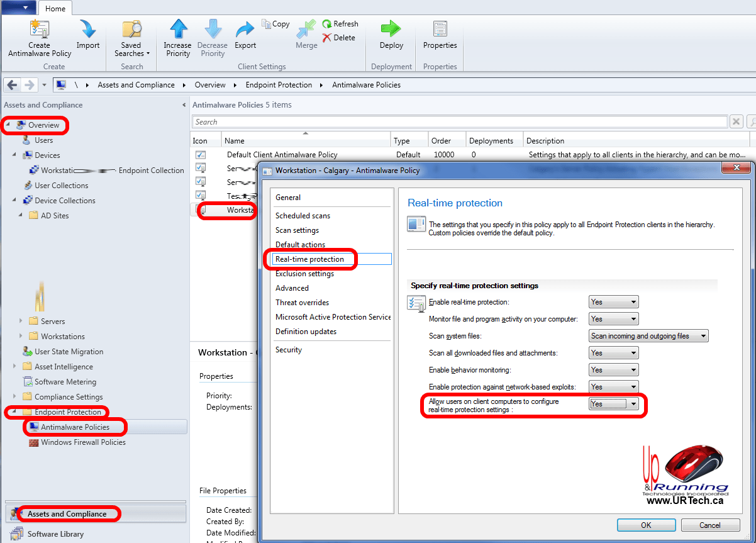756x543 pixels.
Task: Switch to the Home ribbon tab
Action: coord(55,9)
